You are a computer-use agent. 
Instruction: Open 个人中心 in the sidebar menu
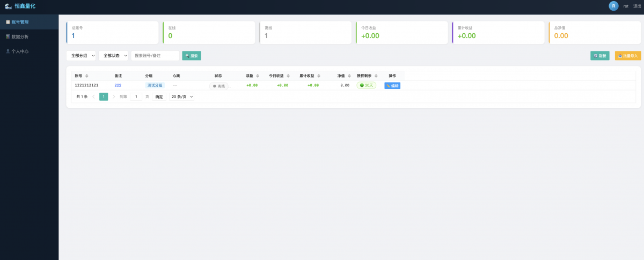point(20,51)
